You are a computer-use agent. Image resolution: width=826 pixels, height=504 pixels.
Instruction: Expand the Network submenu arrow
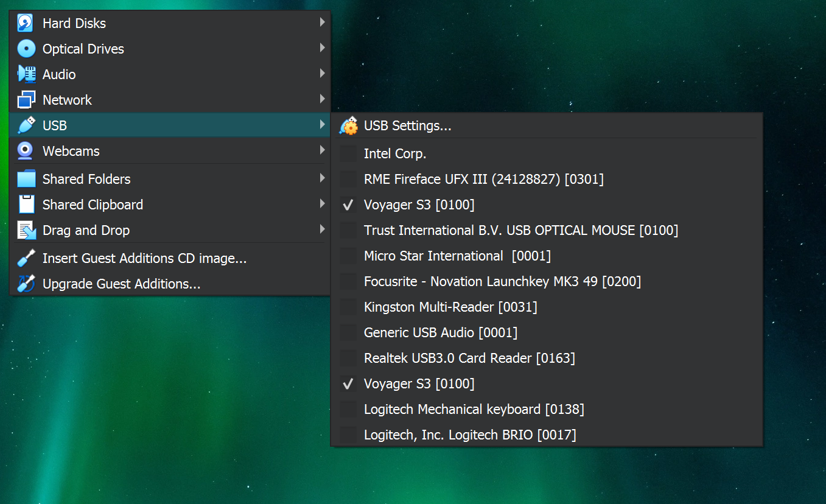[x=322, y=99]
